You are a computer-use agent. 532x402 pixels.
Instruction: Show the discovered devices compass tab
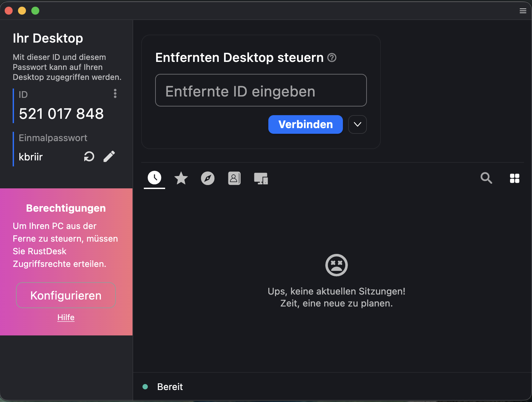coord(208,178)
